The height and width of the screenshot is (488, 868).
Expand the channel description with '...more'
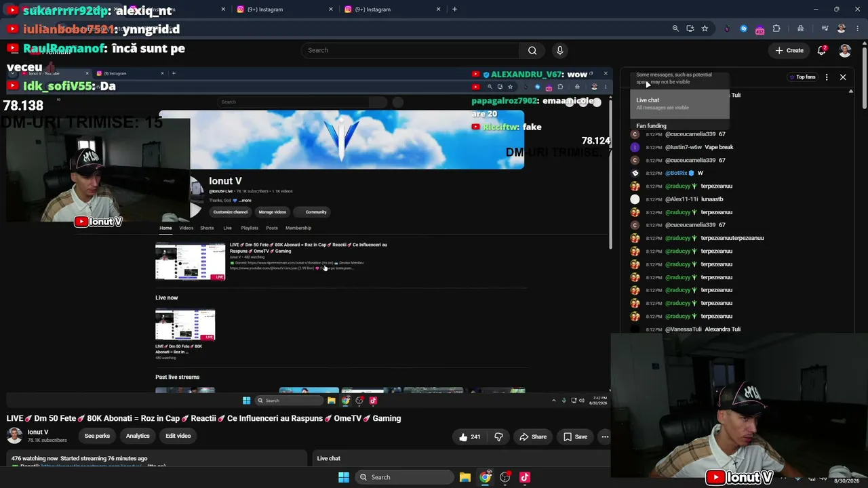[245, 201]
